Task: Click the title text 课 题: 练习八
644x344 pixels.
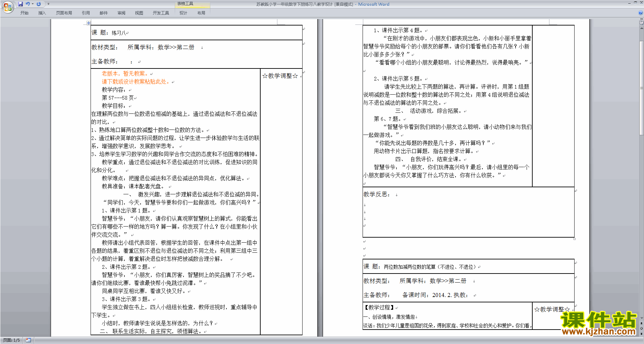Action: click(x=109, y=33)
